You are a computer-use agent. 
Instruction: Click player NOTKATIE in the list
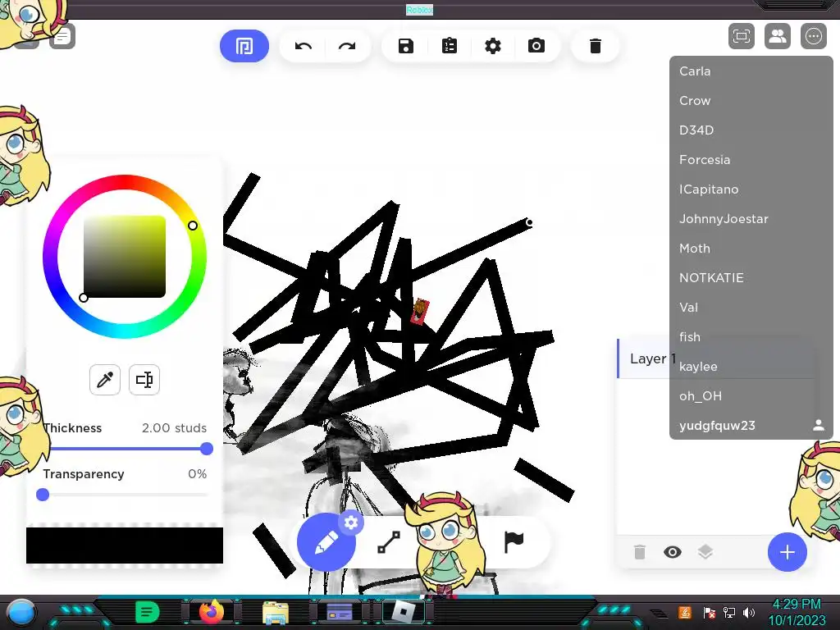click(751, 277)
